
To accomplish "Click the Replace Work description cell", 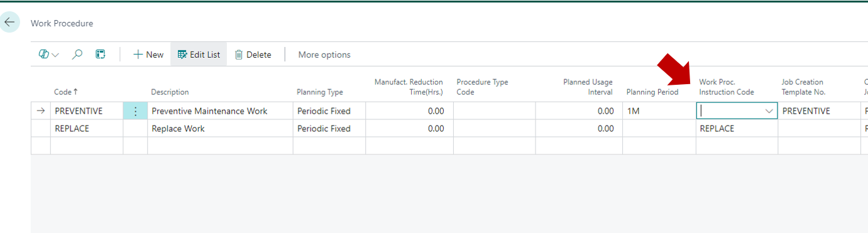I will point(220,129).
